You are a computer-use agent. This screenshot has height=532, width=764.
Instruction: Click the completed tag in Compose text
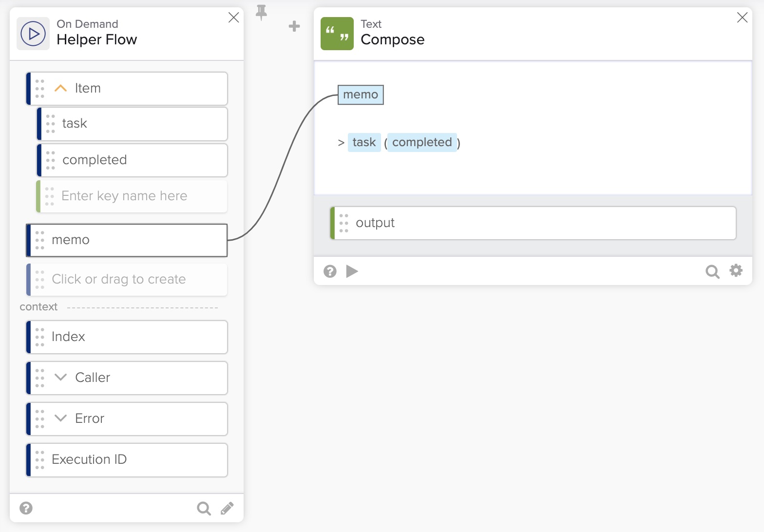click(422, 142)
